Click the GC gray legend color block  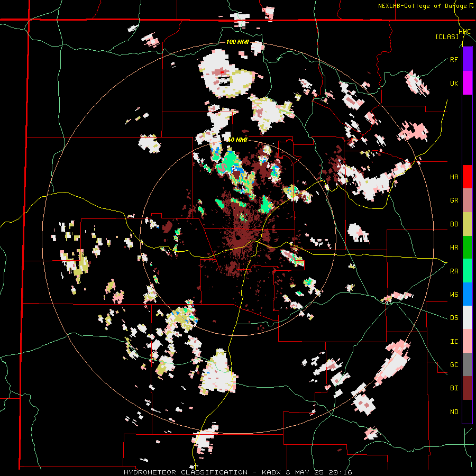pos(467,364)
